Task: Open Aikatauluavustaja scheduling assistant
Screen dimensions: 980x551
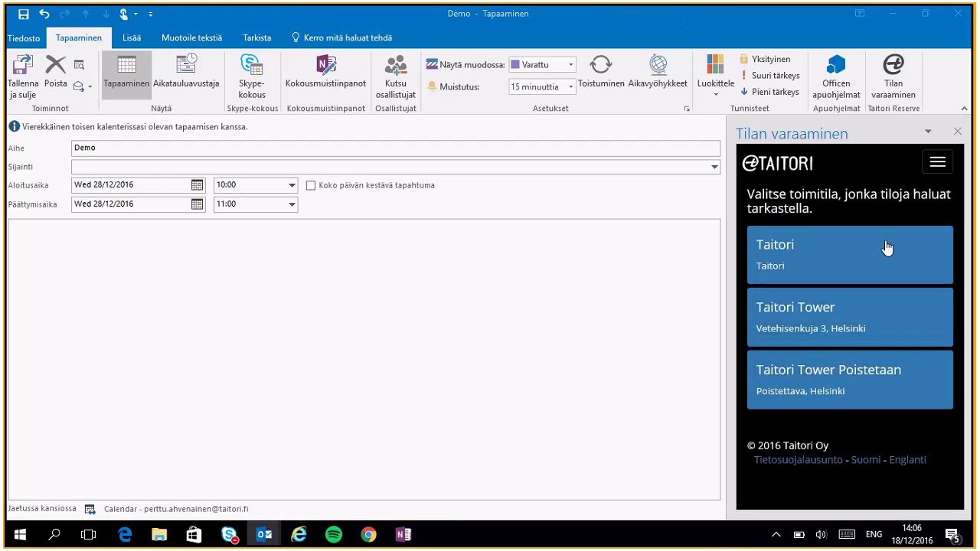Action: tap(186, 71)
